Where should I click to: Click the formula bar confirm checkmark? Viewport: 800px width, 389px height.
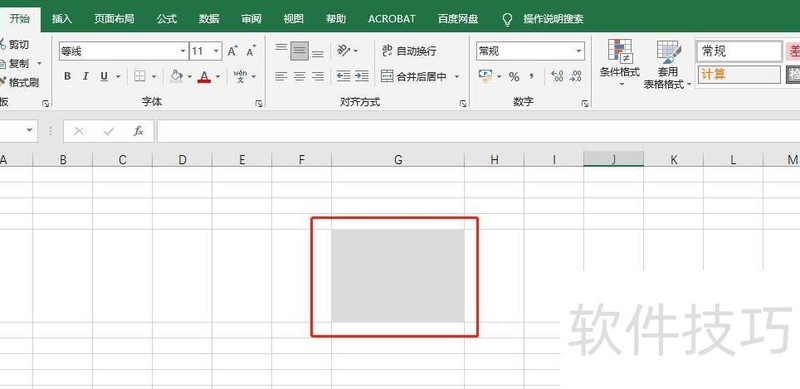point(108,131)
